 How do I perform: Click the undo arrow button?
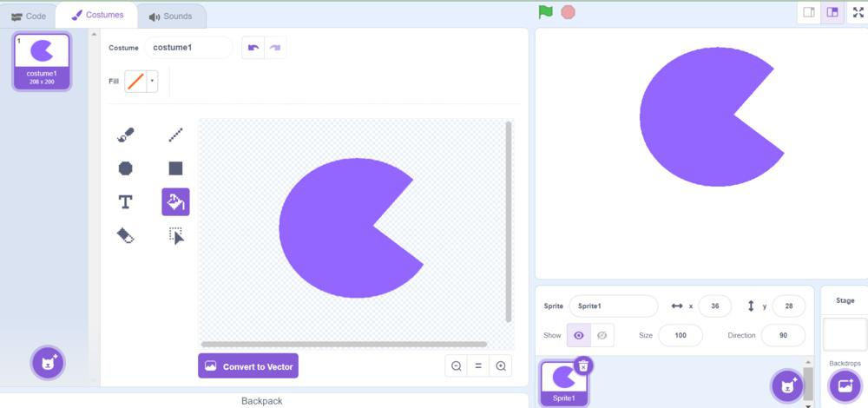click(253, 48)
